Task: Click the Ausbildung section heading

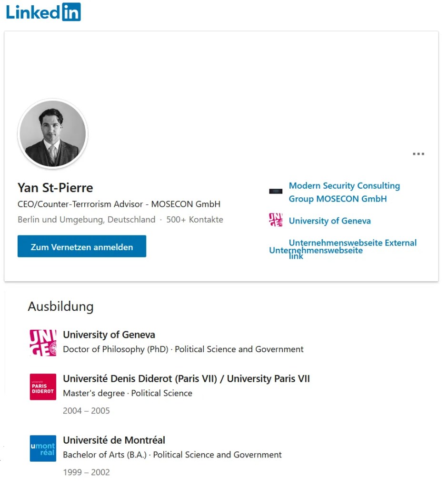Action: [x=60, y=306]
